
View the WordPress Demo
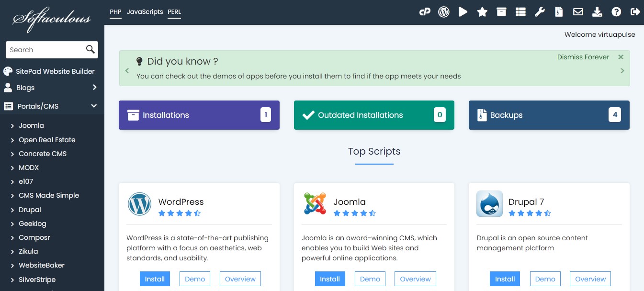(195, 279)
